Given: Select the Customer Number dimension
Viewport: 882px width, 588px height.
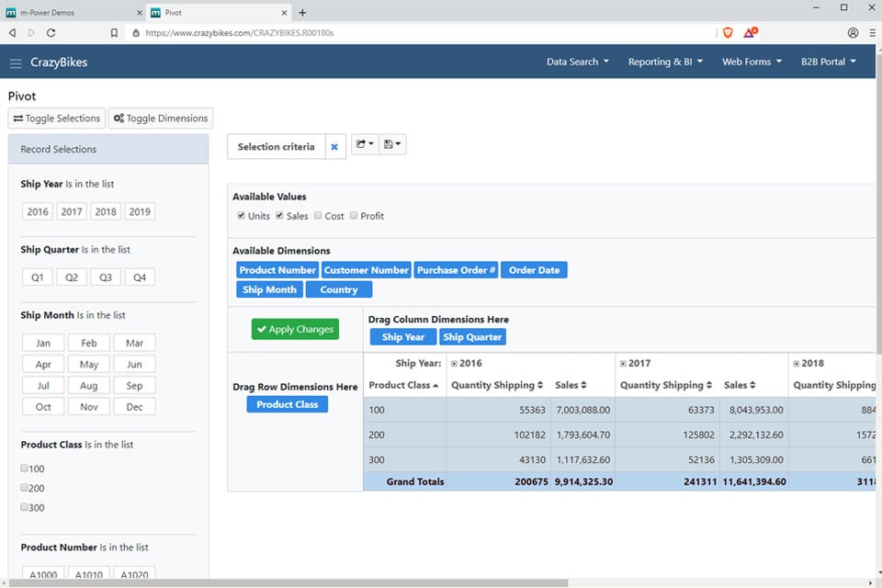Looking at the screenshot, I should 367,270.
